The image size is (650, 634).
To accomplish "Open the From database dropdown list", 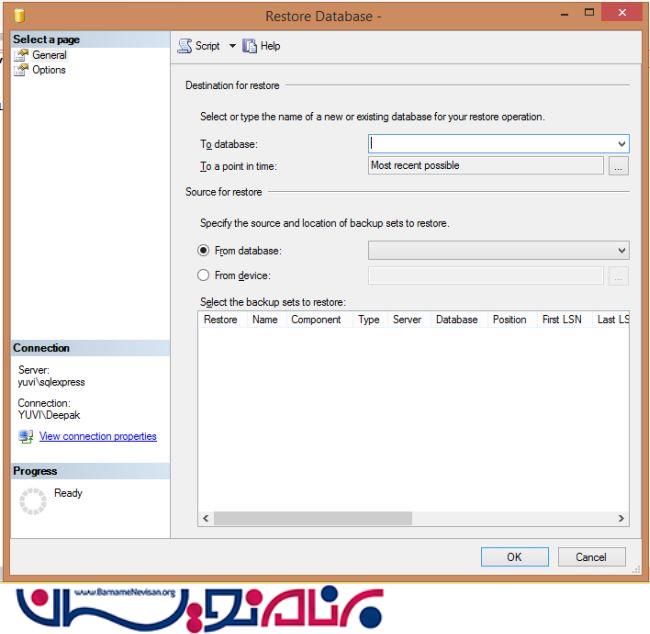I will (621, 251).
